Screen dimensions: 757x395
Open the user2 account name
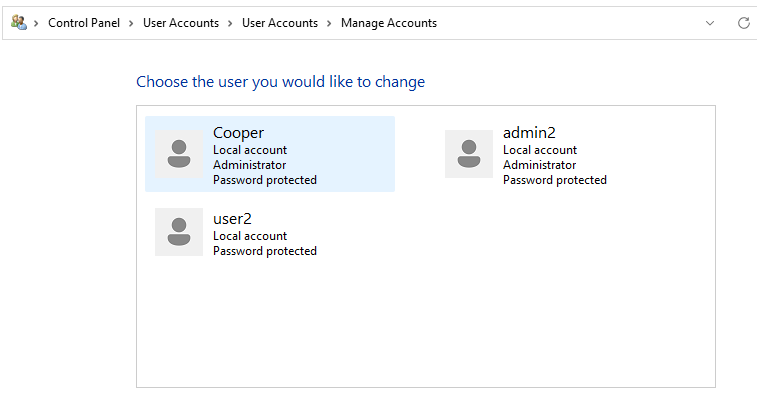pyautogui.click(x=232, y=219)
